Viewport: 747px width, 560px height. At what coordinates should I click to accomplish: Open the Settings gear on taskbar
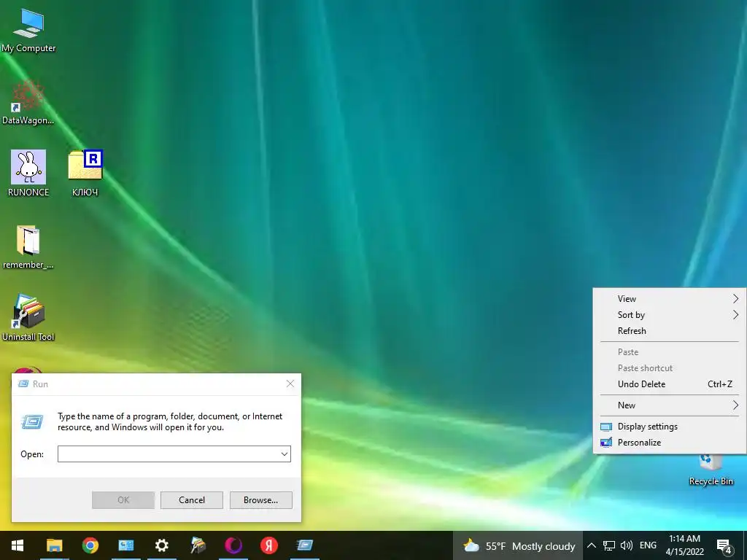tap(161, 545)
